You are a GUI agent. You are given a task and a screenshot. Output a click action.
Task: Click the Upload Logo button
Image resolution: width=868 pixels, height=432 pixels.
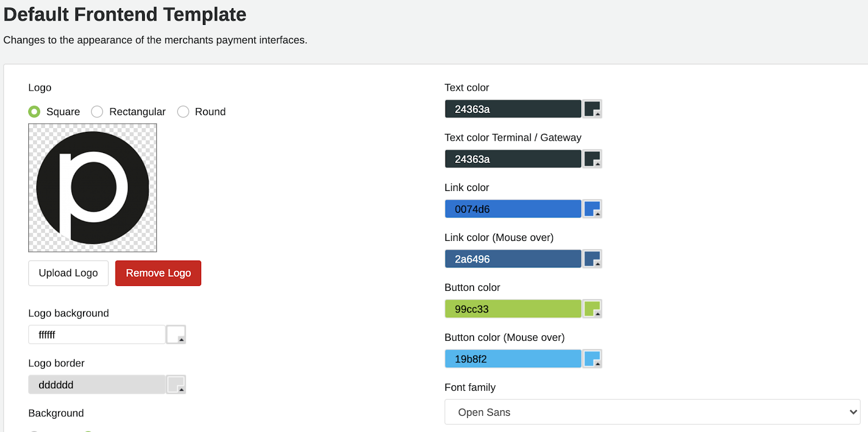pos(68,273)
